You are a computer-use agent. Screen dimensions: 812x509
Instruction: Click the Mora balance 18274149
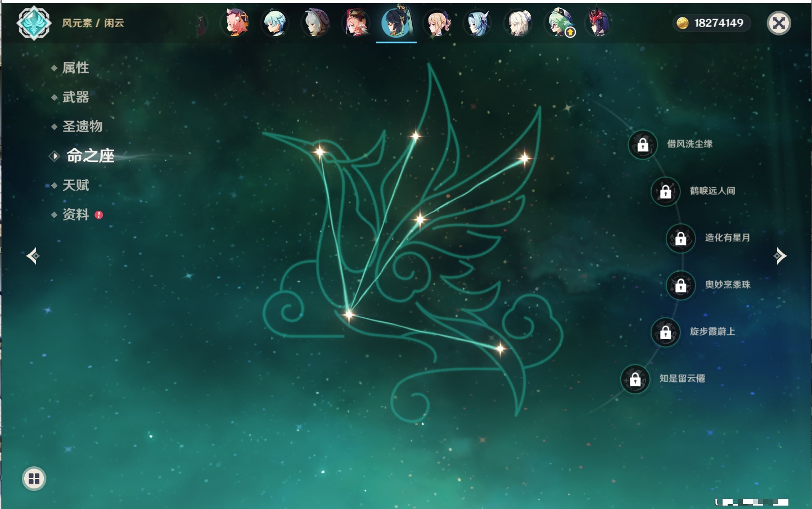pos(711,23)
